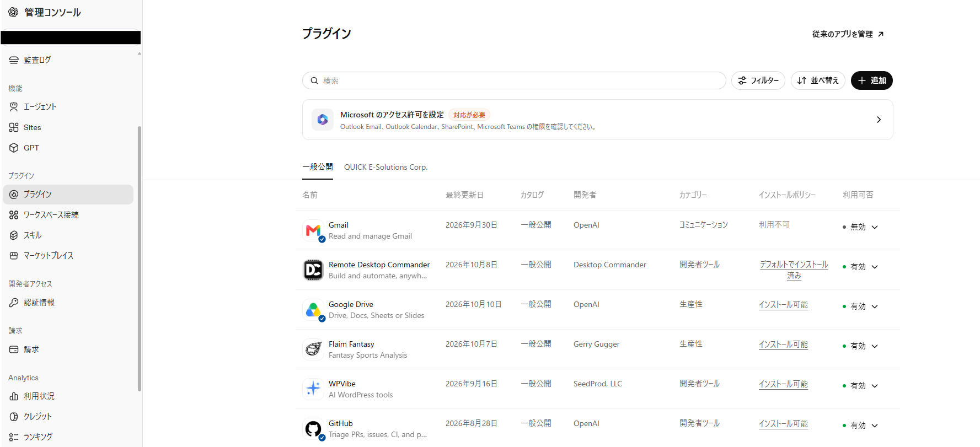Open Google Drive 有効 status dropdown

tap(860, 306)
